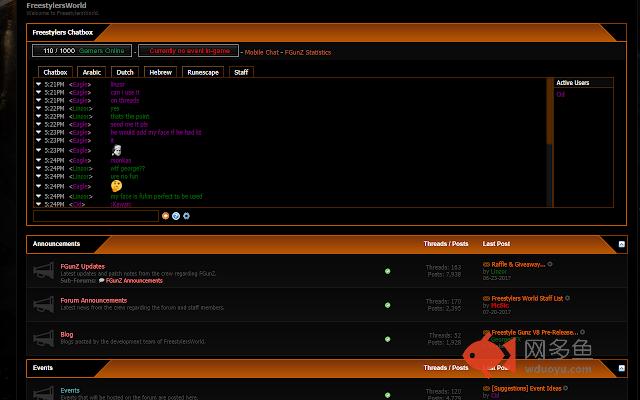Switch to the Chatbox tab
The height and width of the screenshot is (400, 640).
pos(55,72)
